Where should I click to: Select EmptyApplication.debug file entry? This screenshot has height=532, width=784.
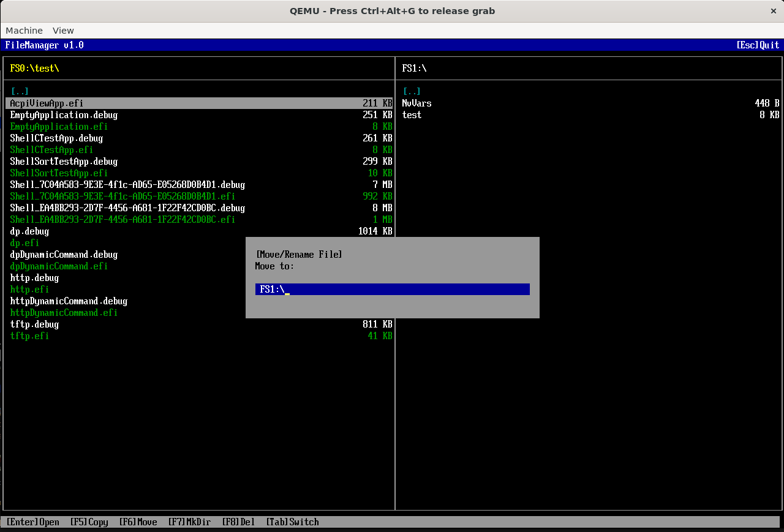[x=64, y=115]
